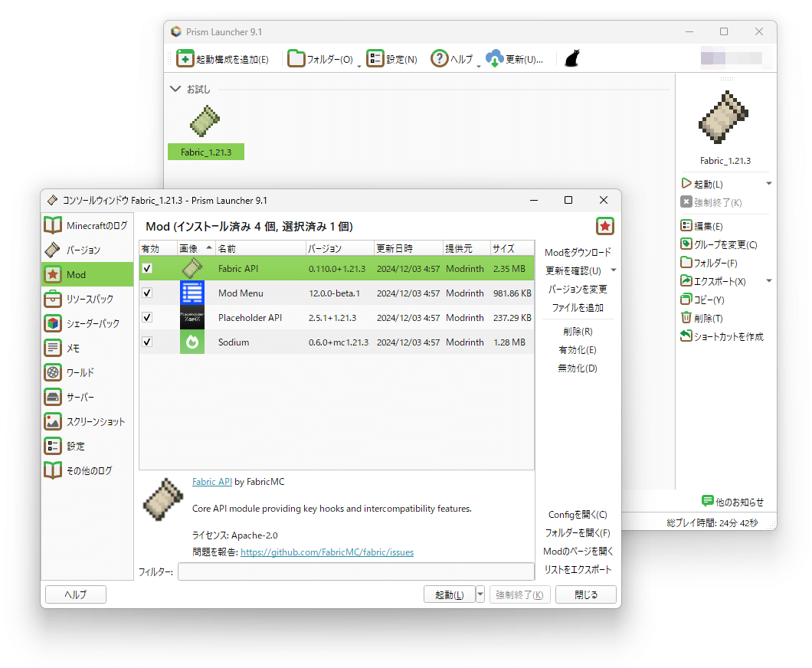Click バージョンを変更 button
Viewport: 812px width, 668px height.
point(578,289)
